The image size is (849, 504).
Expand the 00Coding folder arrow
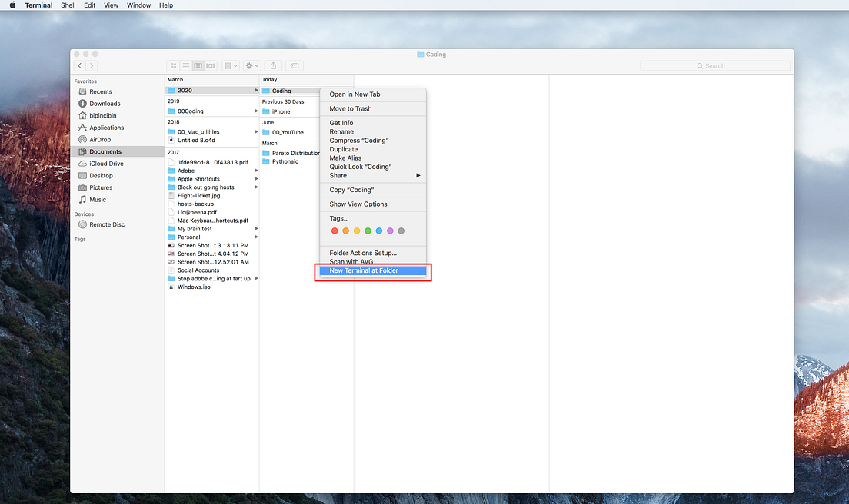click(x=256, y=111)
